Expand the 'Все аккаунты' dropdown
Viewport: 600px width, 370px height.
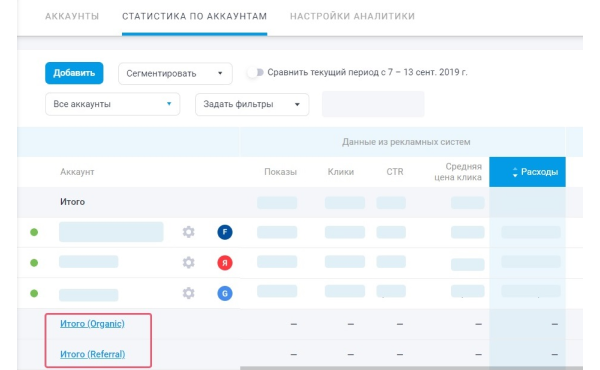click(112, 104)
